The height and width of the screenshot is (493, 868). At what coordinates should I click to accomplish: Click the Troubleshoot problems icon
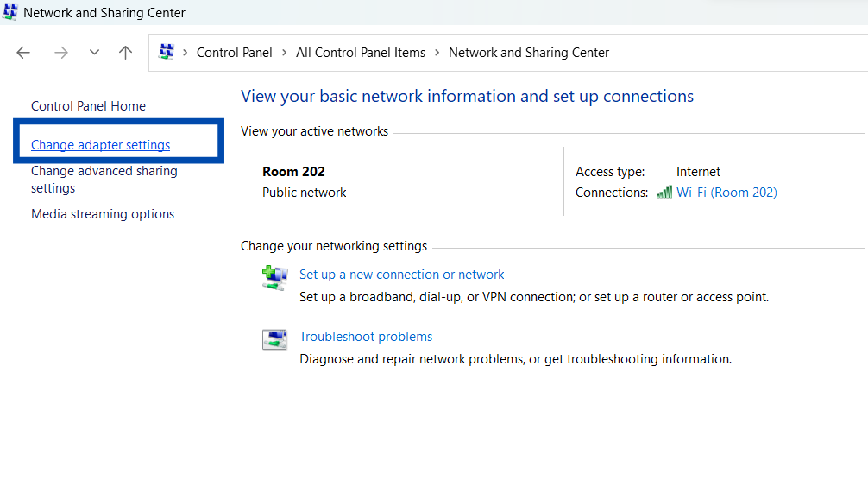click(274, 339)
